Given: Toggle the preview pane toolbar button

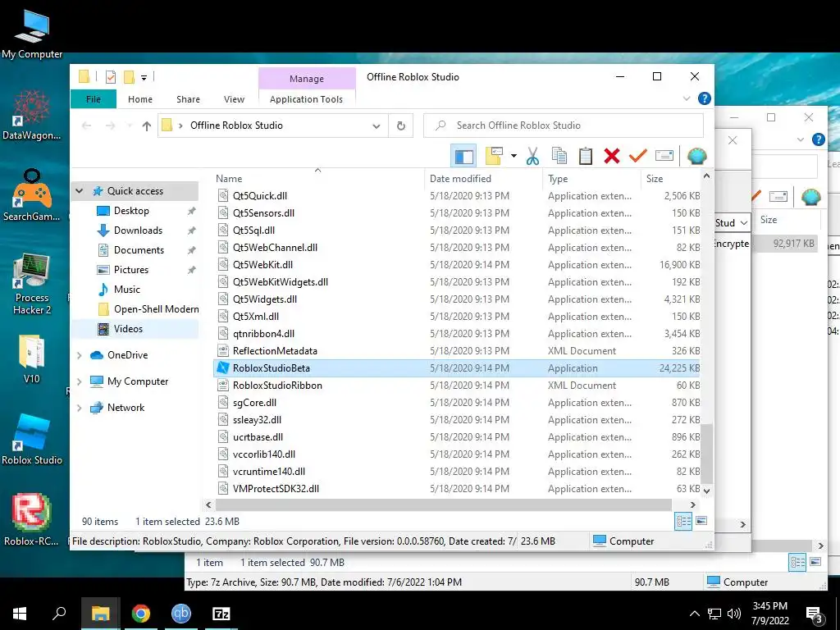Looking at the screenshot, I should [463, 157].
